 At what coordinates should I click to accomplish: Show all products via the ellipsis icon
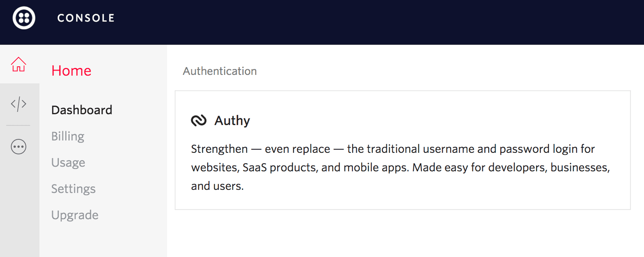click(19, 147)
